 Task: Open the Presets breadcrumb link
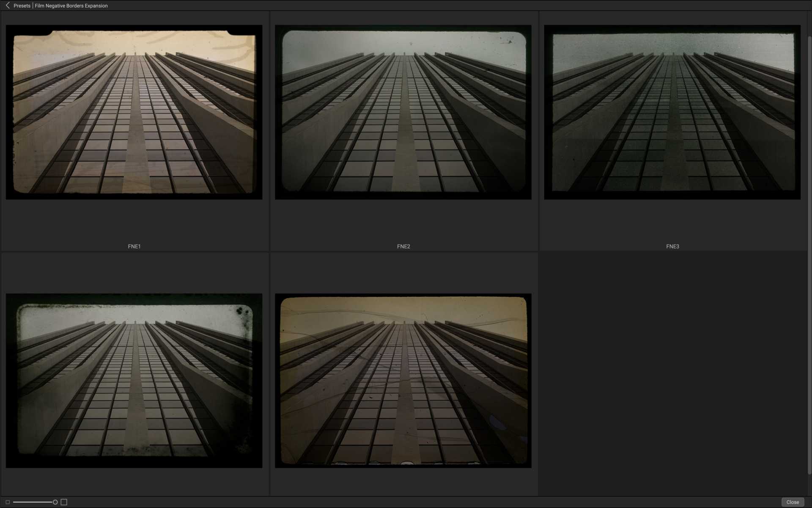click(x=22, y=6)
